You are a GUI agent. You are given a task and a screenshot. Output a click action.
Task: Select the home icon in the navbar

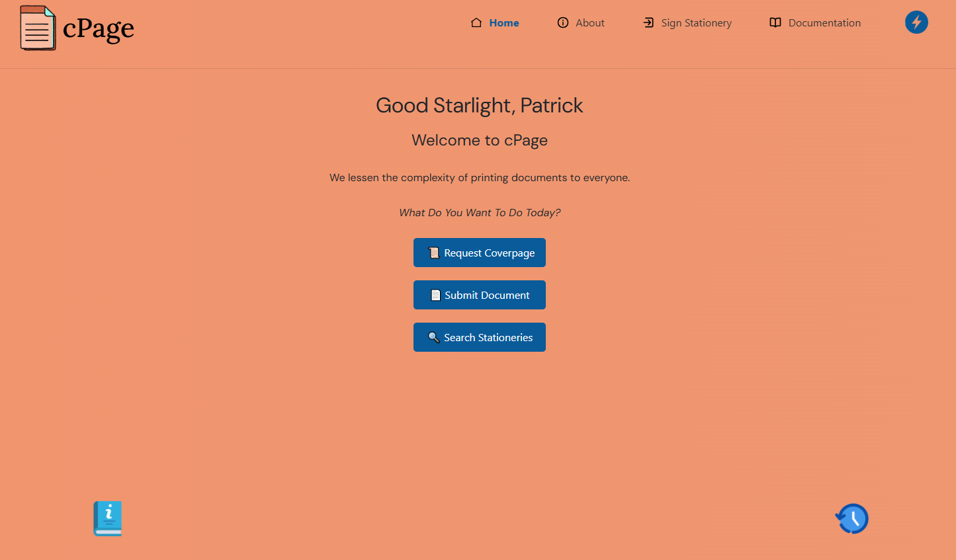pos(475,22)
